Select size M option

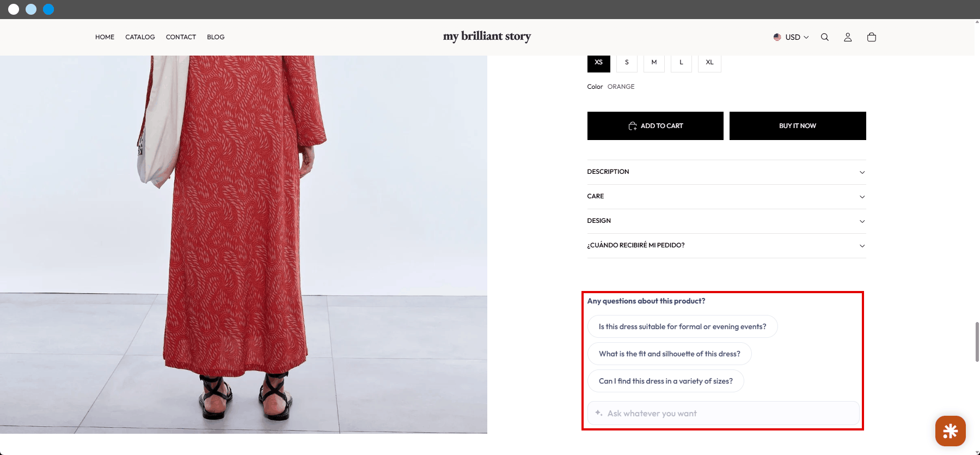click(654, 63)
